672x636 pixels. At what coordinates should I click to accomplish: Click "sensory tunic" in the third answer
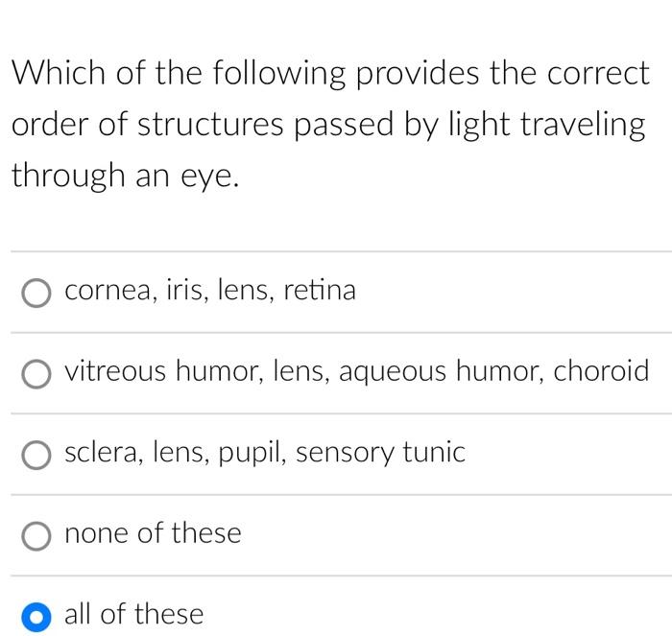pyautogui.click(x=380, y=453)
